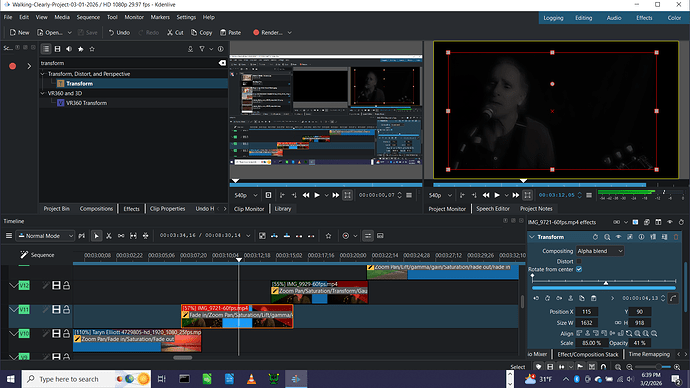This screenshot has width=690, height=388.
Task: Open the Normal Mode edit mode dropdown
Action: click(46, 236)
